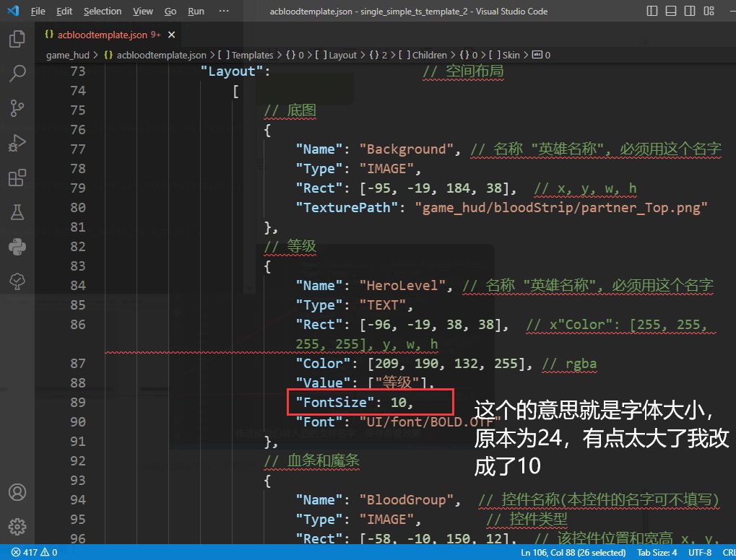Open the Extensions view
The image size is (736, 560).
17,178
